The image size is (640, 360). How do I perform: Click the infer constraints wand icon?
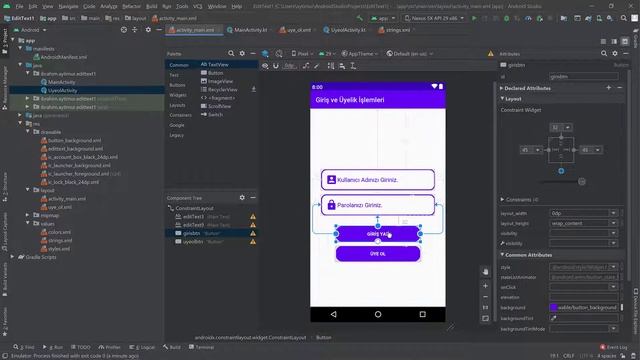coord(317,66)
